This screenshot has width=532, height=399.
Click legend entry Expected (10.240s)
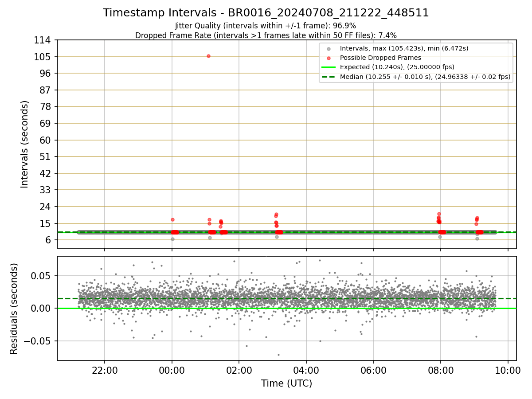pyautogui.click(x=397, y=67)
